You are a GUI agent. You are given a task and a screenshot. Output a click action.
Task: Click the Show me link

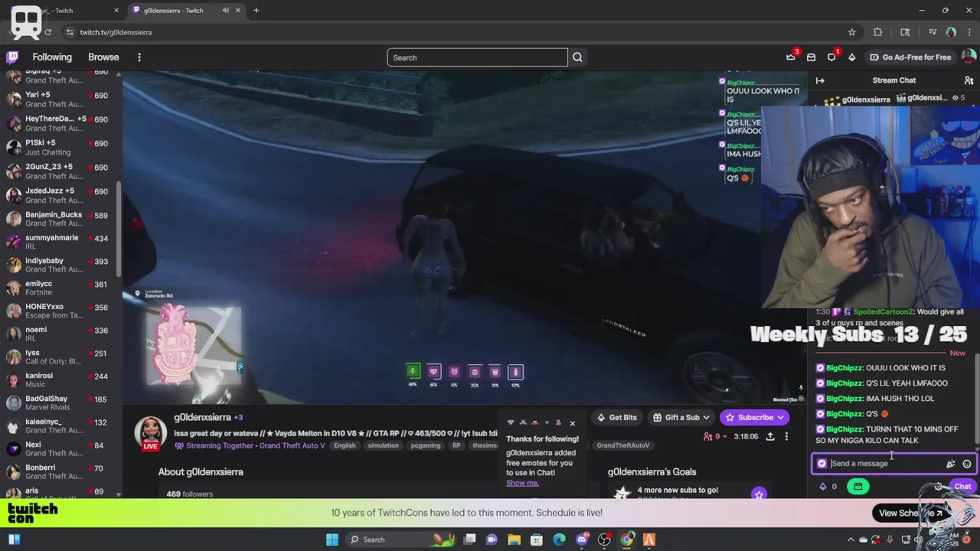tap(522, 483)
